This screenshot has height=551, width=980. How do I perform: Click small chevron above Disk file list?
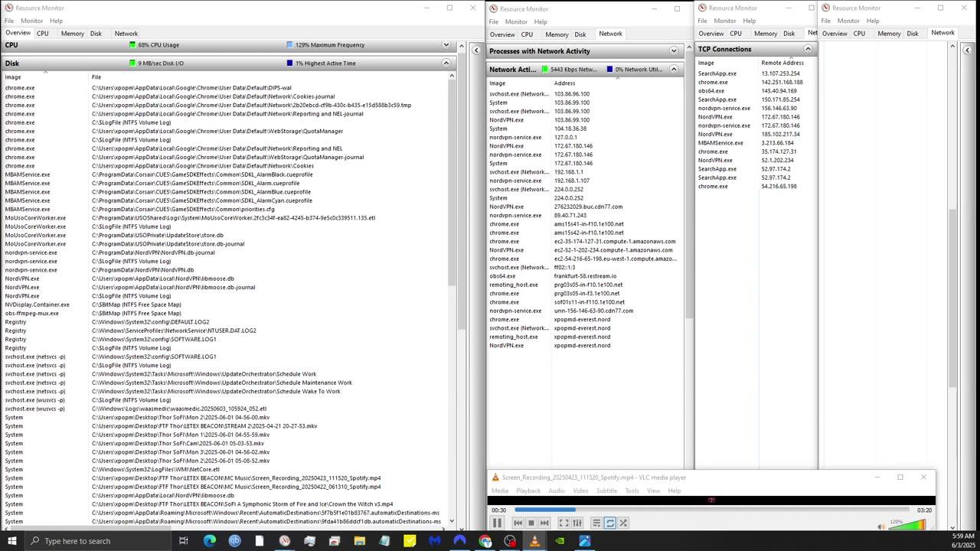45,72
